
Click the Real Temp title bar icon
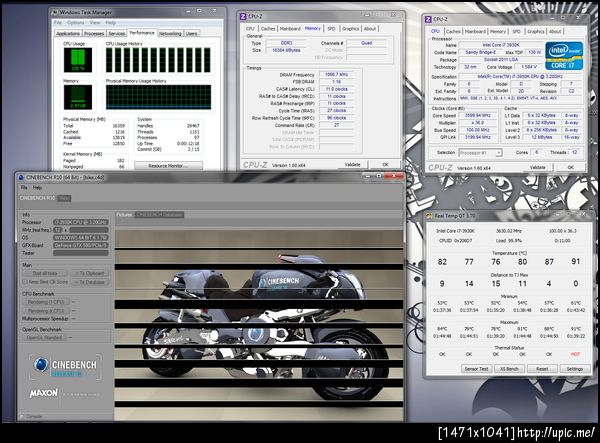click(429, 216)
